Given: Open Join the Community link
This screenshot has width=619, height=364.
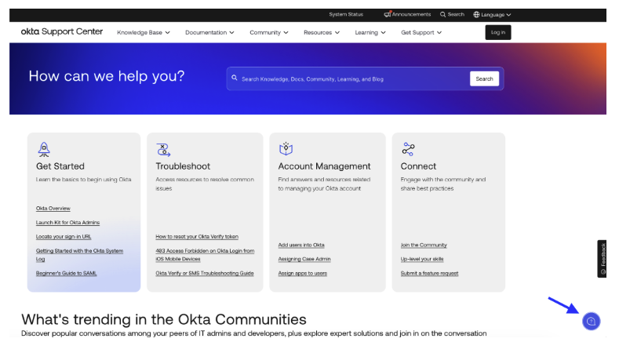Looking at the screenshot, I should (424, 246).
